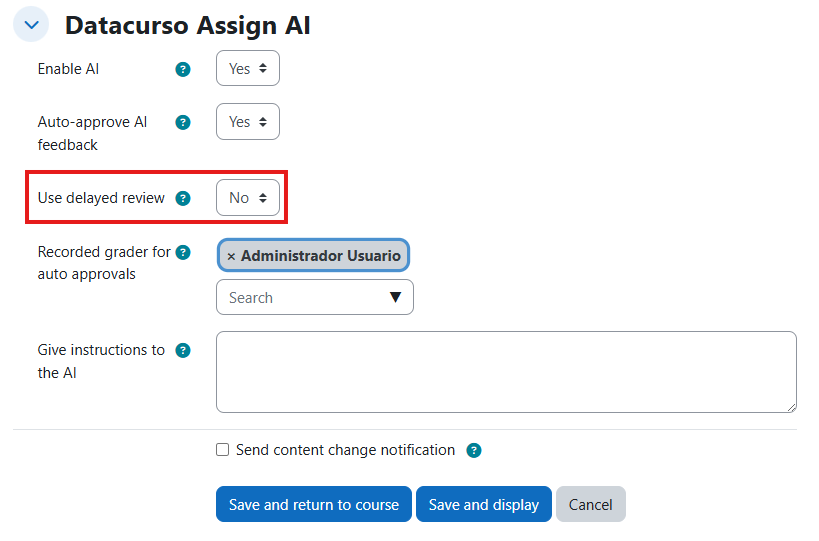Remove Administrador Usuario from recorded grader
The height and width of the screenshot is (541, 819).
click(x=231, y=256)
